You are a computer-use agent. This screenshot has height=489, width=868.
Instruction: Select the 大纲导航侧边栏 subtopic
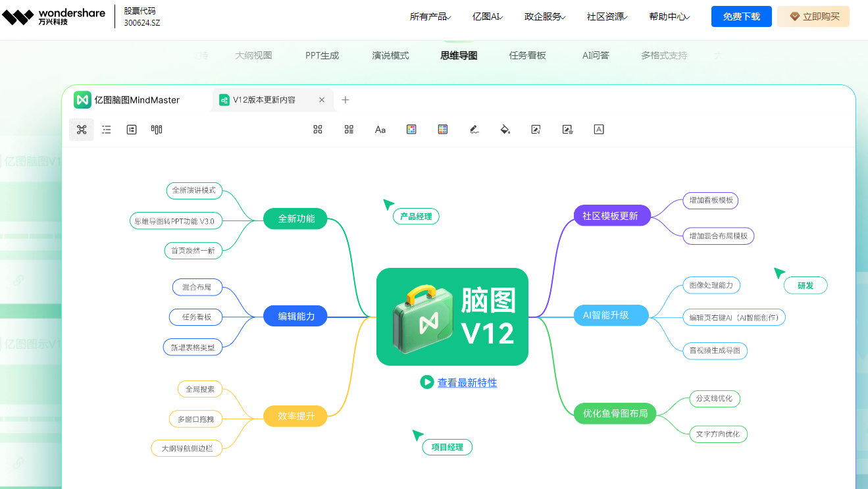(x=187, y=449)
